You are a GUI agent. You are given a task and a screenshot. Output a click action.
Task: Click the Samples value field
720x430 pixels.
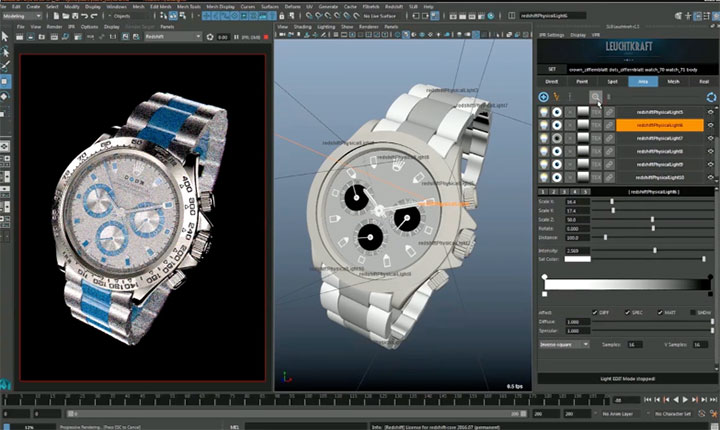tap(635, 345)
